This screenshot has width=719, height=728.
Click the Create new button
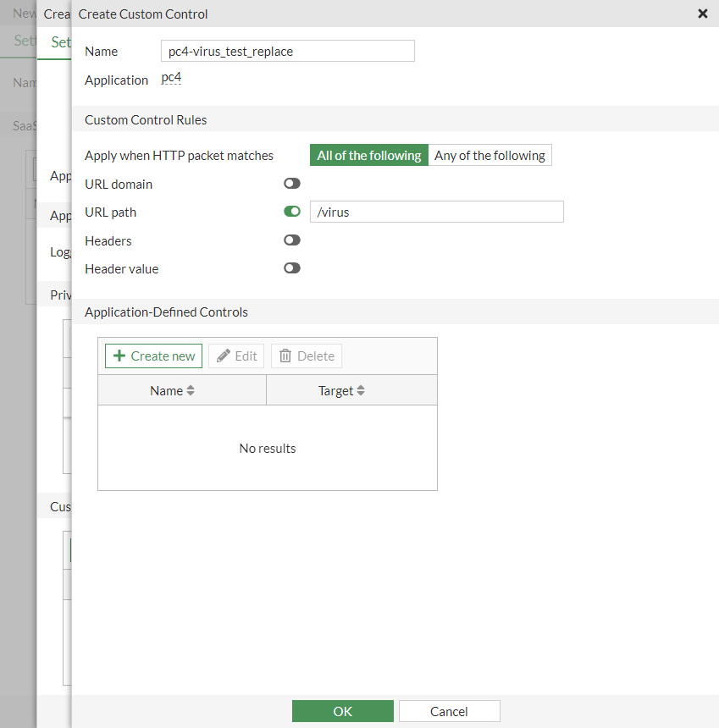[152, 356]
